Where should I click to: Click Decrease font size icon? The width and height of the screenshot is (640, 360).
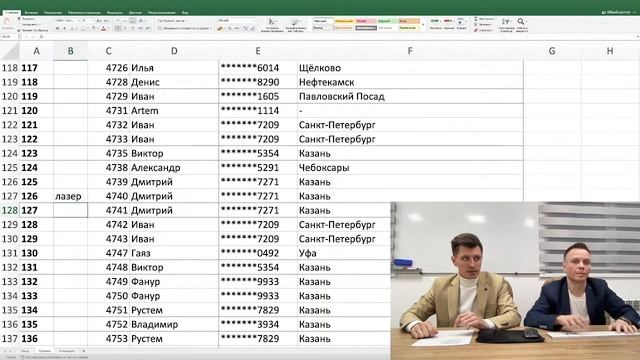106,20
